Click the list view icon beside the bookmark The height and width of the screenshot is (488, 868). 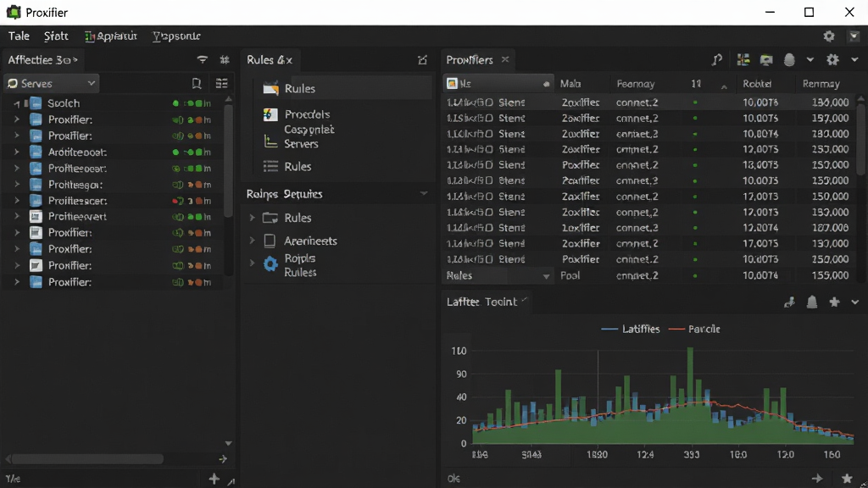221,84
